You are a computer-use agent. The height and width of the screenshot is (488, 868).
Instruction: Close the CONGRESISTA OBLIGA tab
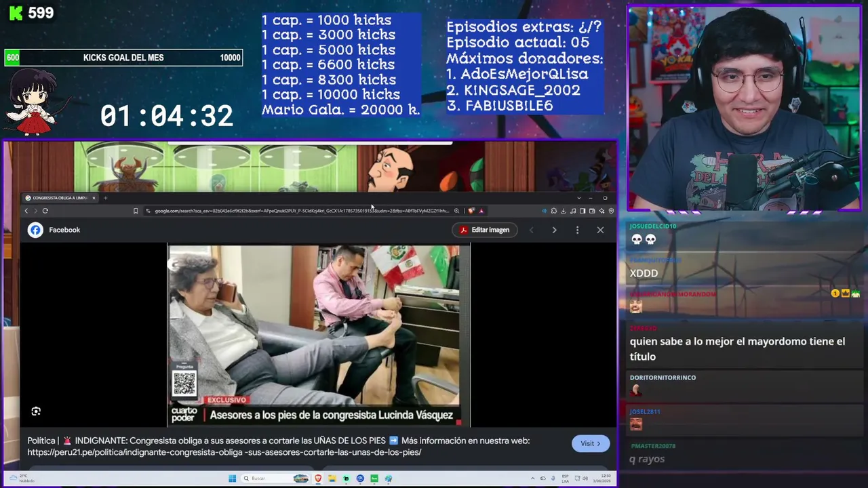pos(94,198)
